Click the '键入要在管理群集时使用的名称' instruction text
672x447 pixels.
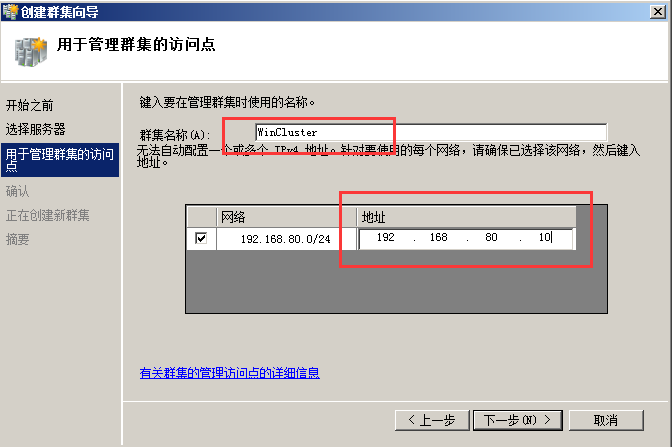click(x=228, y=102)
